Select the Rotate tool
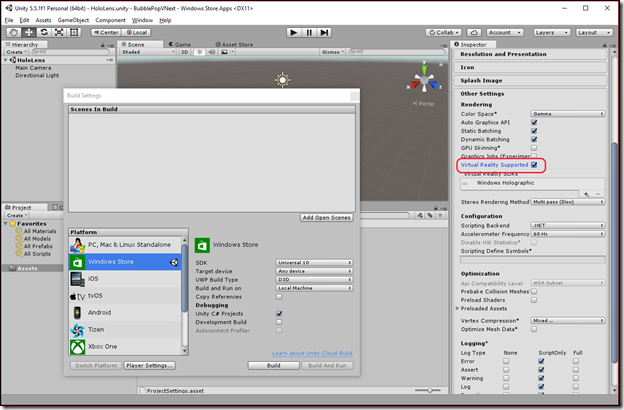The height and width of the screenshot is (410, 624). click(44, 32)
